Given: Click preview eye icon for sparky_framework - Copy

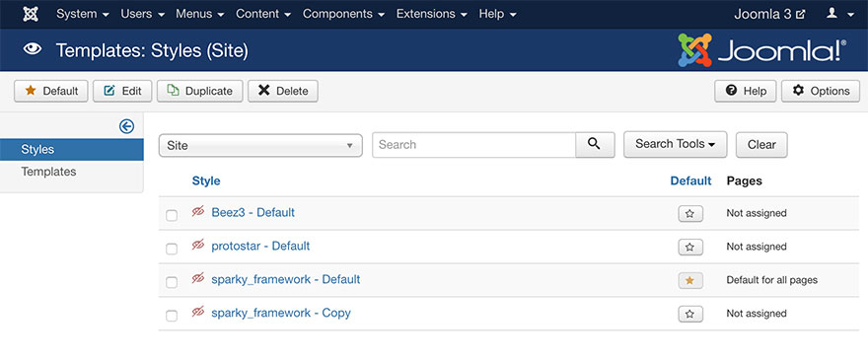Looking at the screenshot, I should pyautogui.click(x=198, y=312).
